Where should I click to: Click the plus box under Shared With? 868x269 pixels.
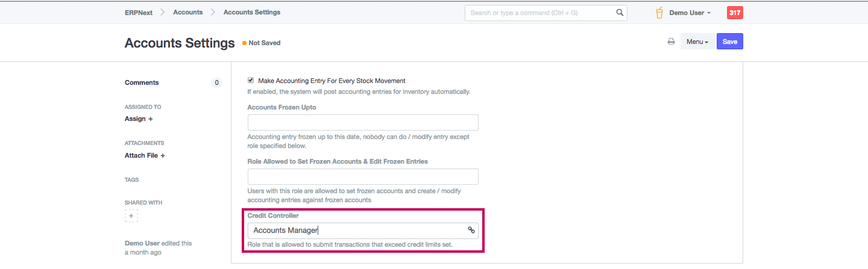click(131, 215)
